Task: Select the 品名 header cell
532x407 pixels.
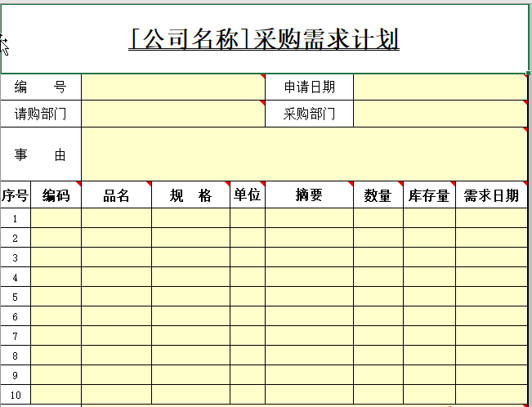Action: point(116,195)
